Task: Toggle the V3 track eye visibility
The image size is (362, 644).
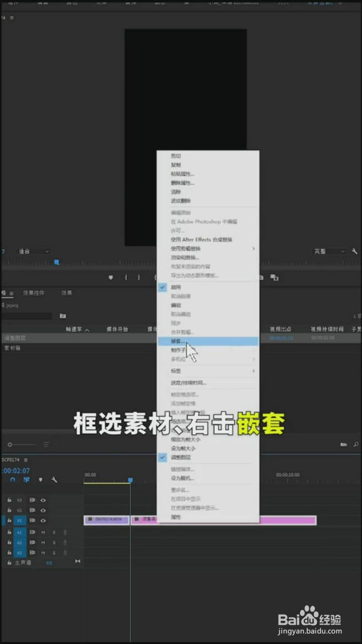Action: [x=43, y=500]
